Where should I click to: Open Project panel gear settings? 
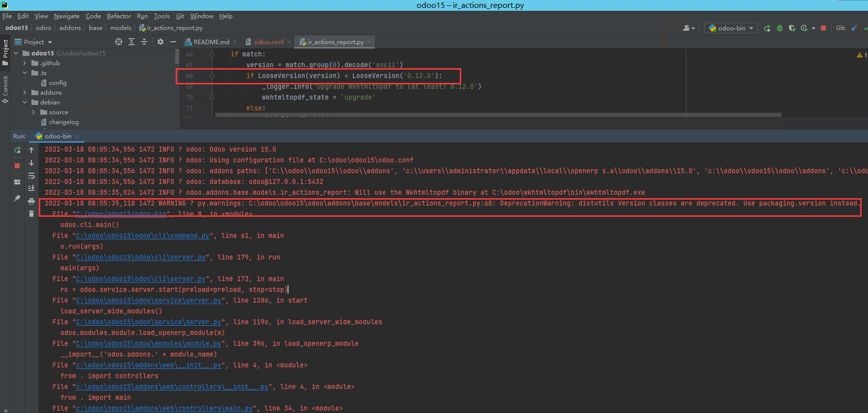click(160, 42)
